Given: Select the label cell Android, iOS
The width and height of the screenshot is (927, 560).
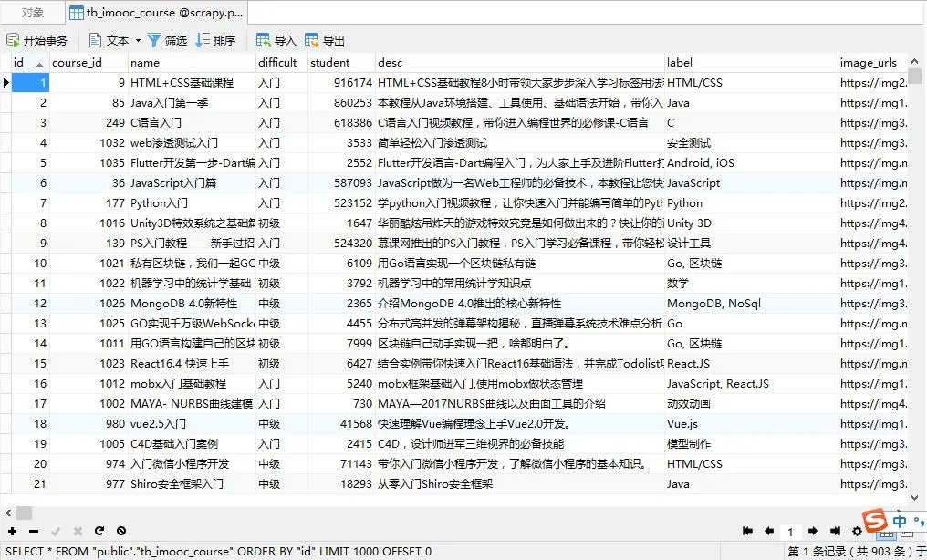Looking at the screenshot, I should coord(752,163).
